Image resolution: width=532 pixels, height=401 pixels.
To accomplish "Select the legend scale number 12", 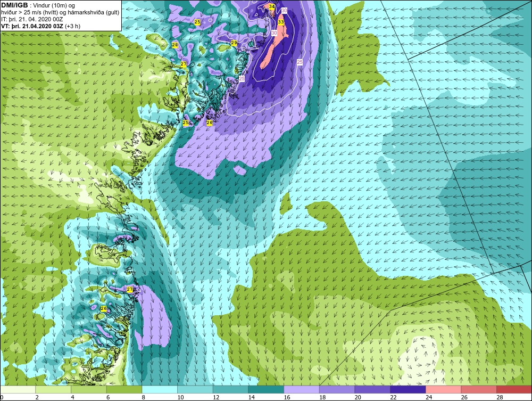I will tap(216, 397).
